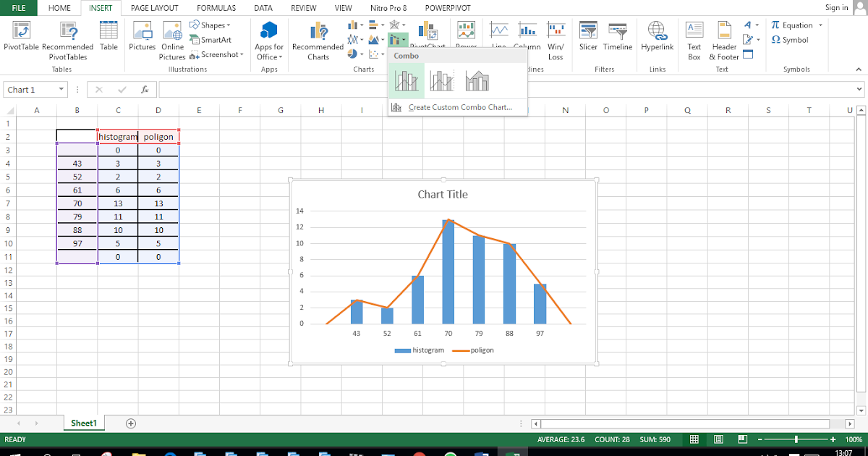Open Apps for Office dropdown
This screenshot has height=456, width=868.
pos(269,41)
